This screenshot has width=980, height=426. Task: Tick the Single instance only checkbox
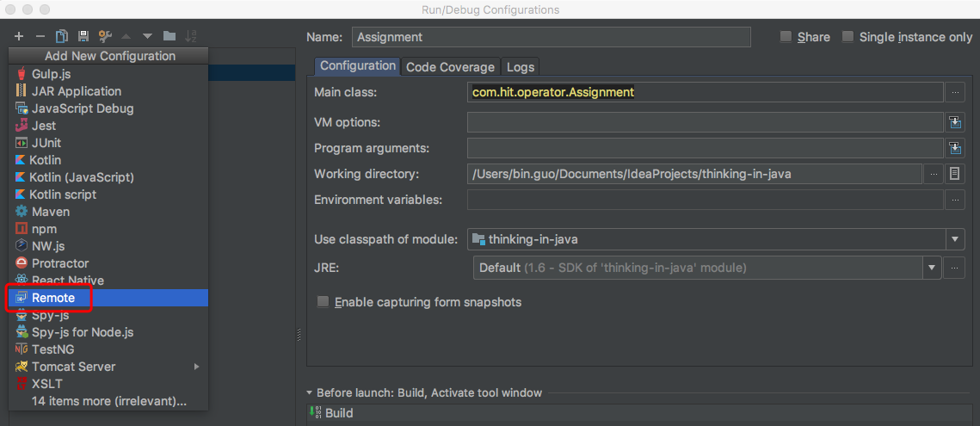click(x=848, y=37)
